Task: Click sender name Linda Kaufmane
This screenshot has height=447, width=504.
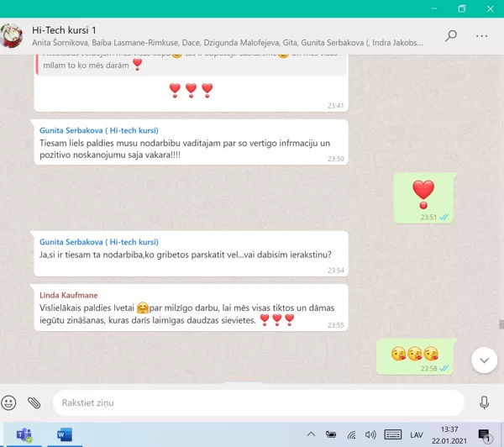Action: (69, 295)
